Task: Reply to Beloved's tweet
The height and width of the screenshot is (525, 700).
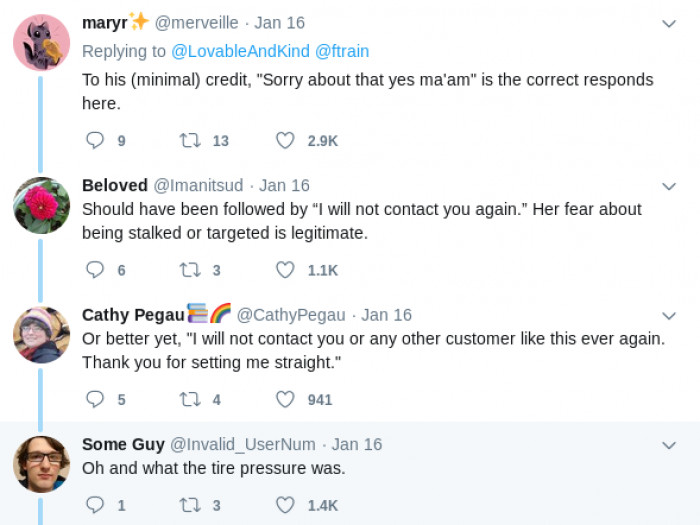Action: click(x=96, y=270)
